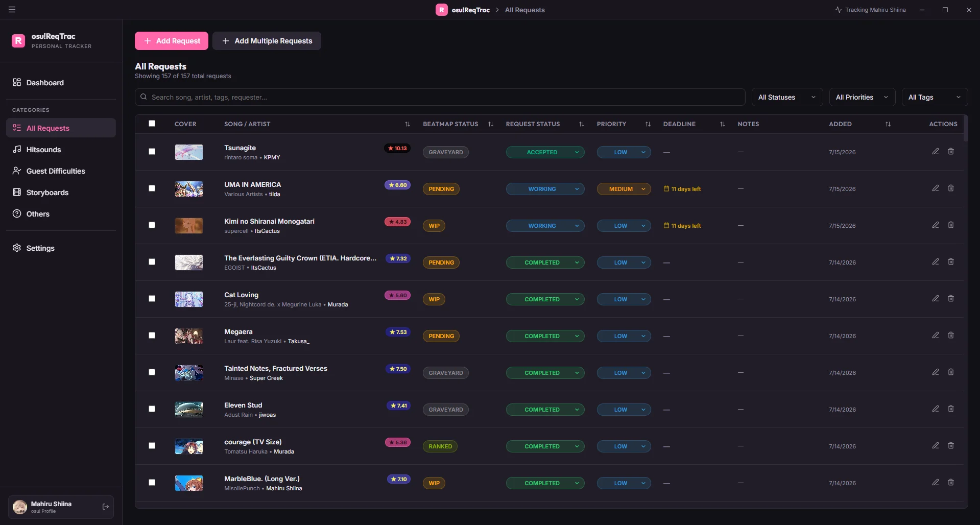Screen dimensions: 980x525
Task: Click Add Multiple Requests button
Action: coord(267,41)
